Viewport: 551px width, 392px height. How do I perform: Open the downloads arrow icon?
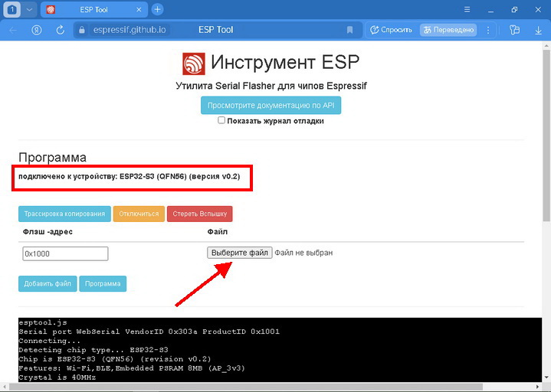pos(538,31)
